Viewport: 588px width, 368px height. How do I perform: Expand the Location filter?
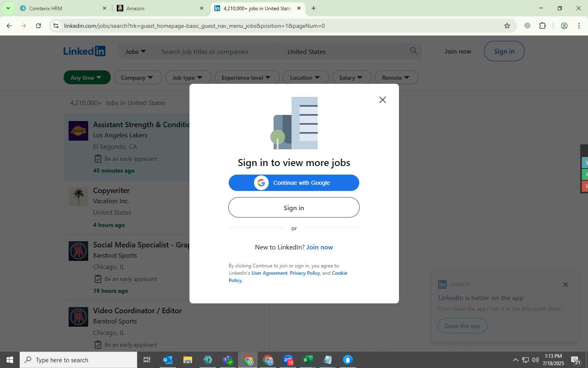click(306, 77)
